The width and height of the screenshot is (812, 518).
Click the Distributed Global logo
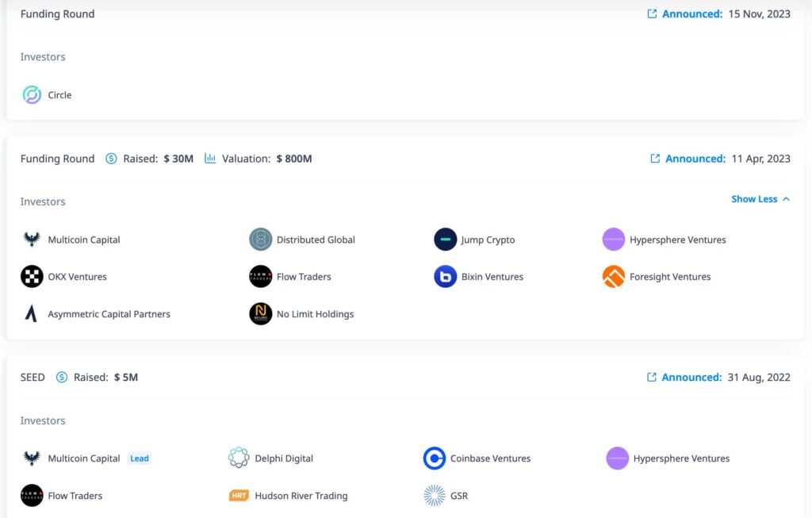[260, 240]
